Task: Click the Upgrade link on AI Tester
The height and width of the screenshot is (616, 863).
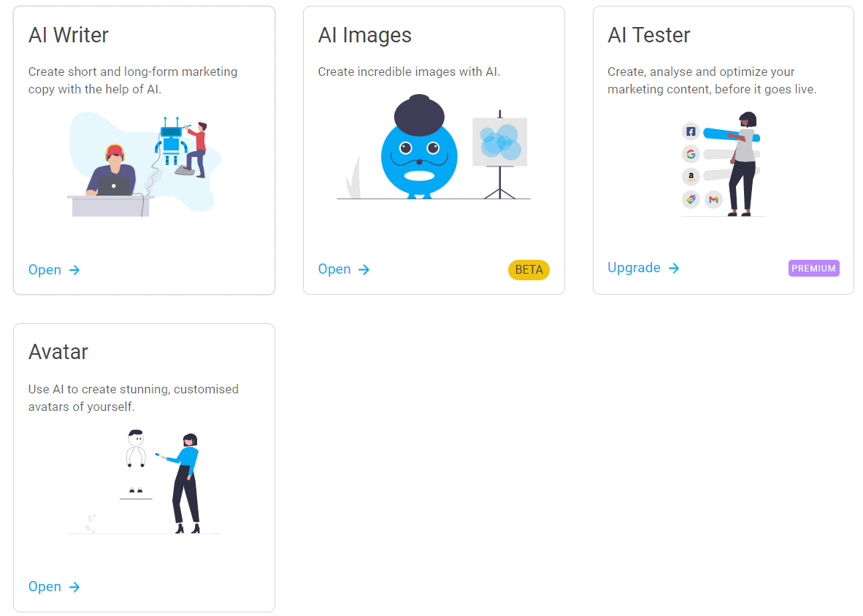Action: point(634,268)
